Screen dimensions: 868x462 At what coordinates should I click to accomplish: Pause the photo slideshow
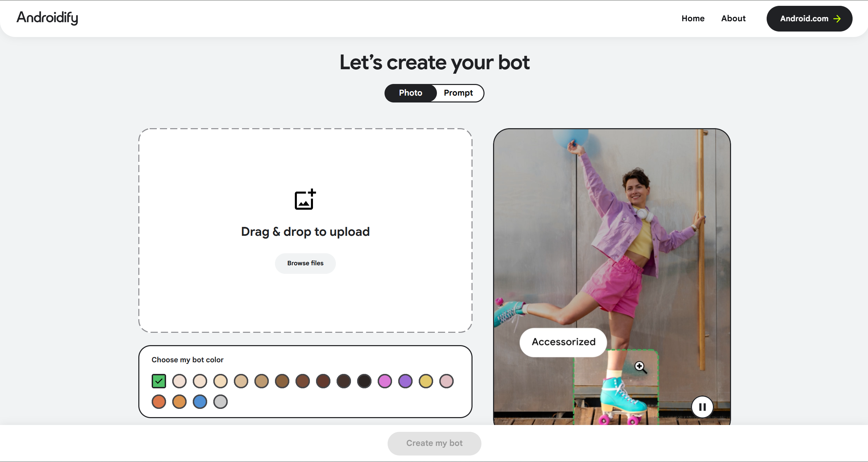click(702, 407)
